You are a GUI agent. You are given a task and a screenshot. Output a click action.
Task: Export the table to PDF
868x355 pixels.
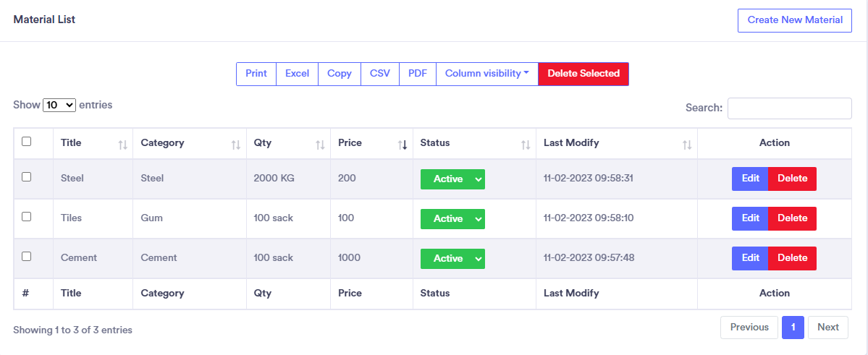417,74
